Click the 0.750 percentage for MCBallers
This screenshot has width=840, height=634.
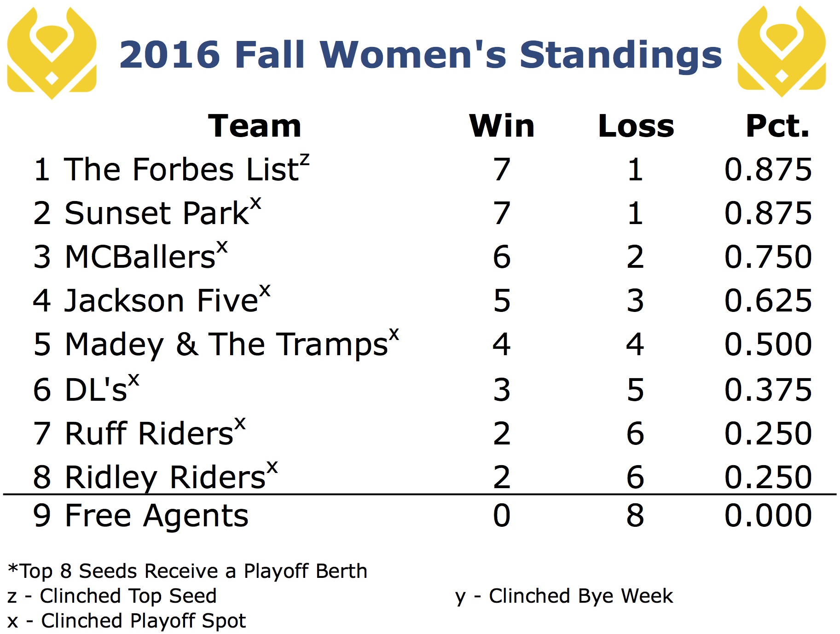click(x=768, y=256)
